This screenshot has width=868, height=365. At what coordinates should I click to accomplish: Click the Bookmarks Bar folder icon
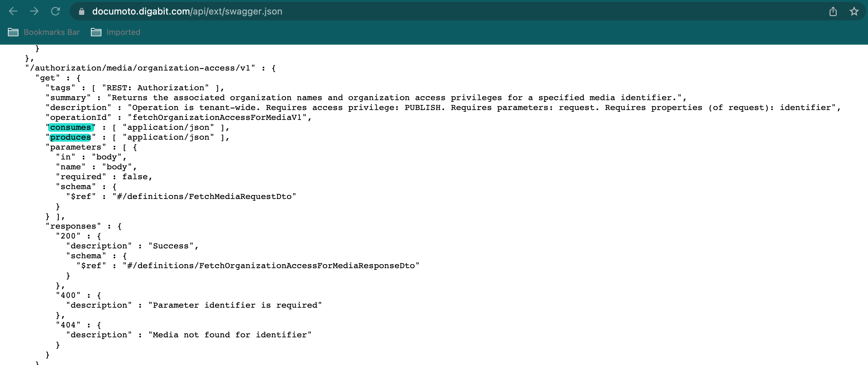pos(13,32)
